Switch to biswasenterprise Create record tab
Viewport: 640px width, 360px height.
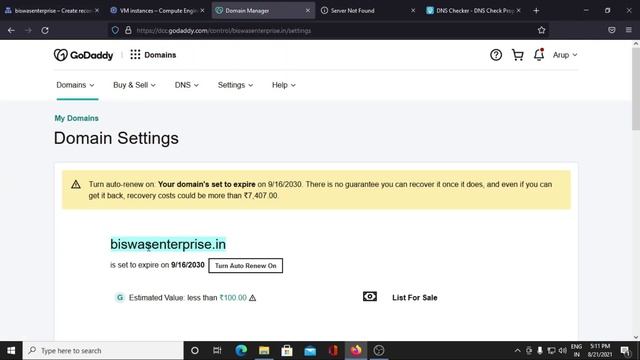tap(52, 11)
